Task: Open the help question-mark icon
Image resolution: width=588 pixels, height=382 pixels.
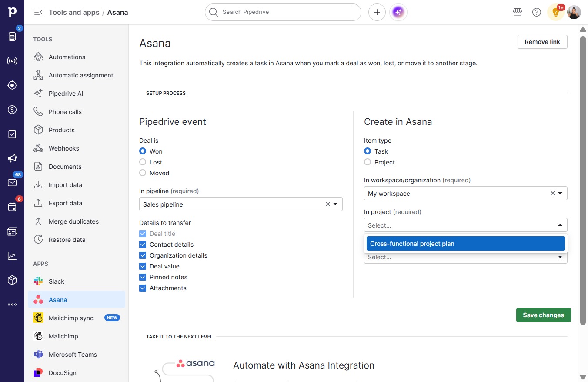Action: coord(537,12)
